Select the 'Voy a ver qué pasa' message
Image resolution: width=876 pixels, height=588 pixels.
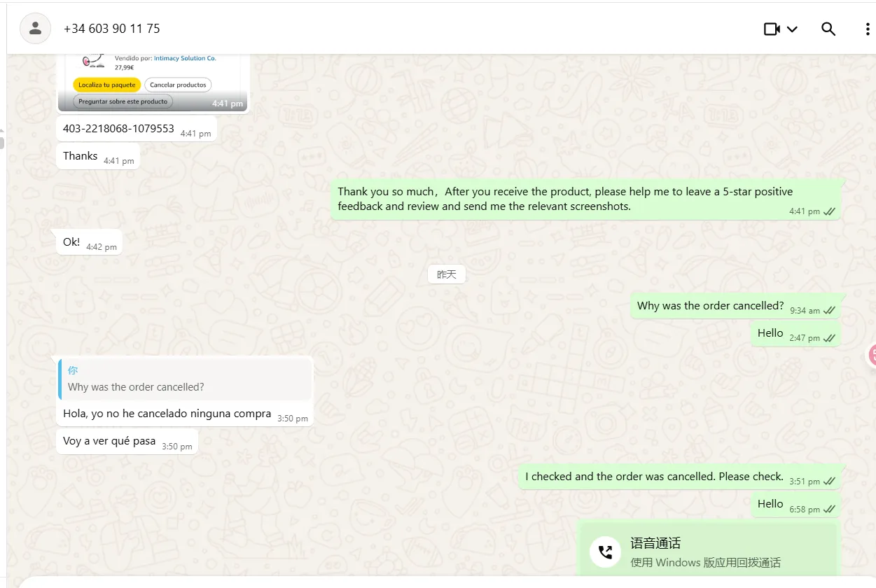coord(127,442)
